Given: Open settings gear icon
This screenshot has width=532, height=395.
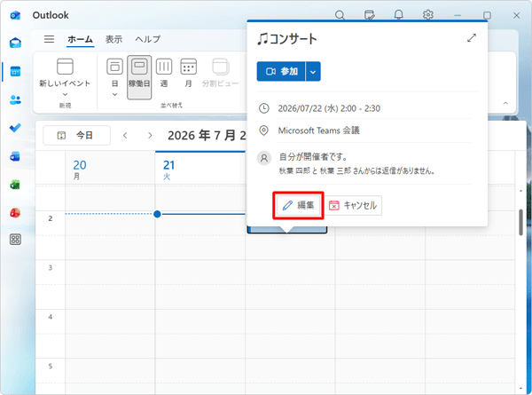Looking at the screenshot, I should (x=428, y=15).
